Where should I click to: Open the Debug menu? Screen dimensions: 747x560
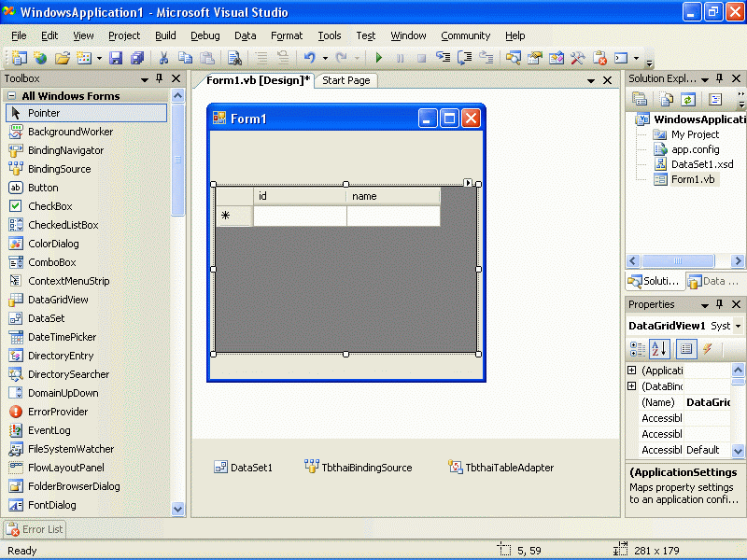point(205,35)
